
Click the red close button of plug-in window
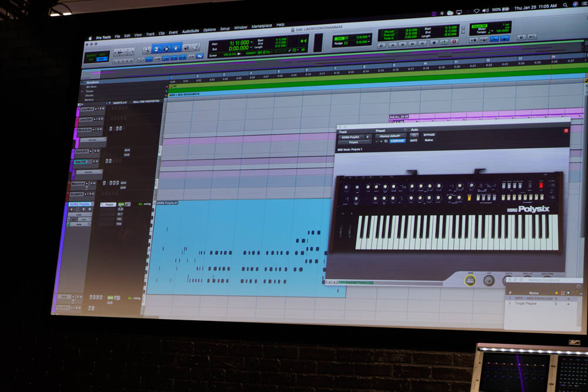pos(566,130)
